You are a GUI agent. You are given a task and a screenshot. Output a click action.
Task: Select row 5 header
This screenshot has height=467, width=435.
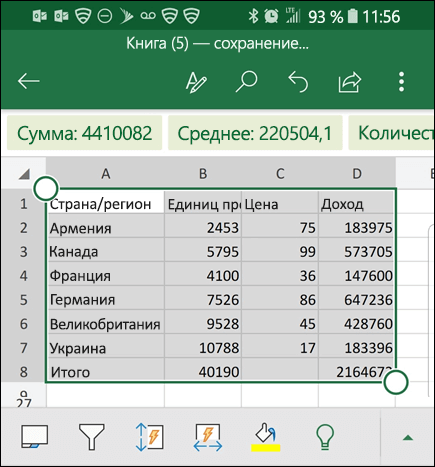pos(23,300)
